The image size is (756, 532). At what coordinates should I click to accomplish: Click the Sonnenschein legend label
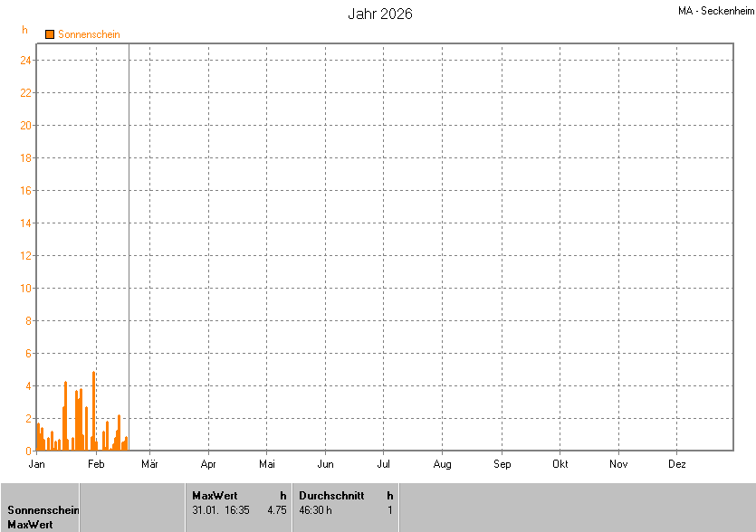click(x=89, y=34)
